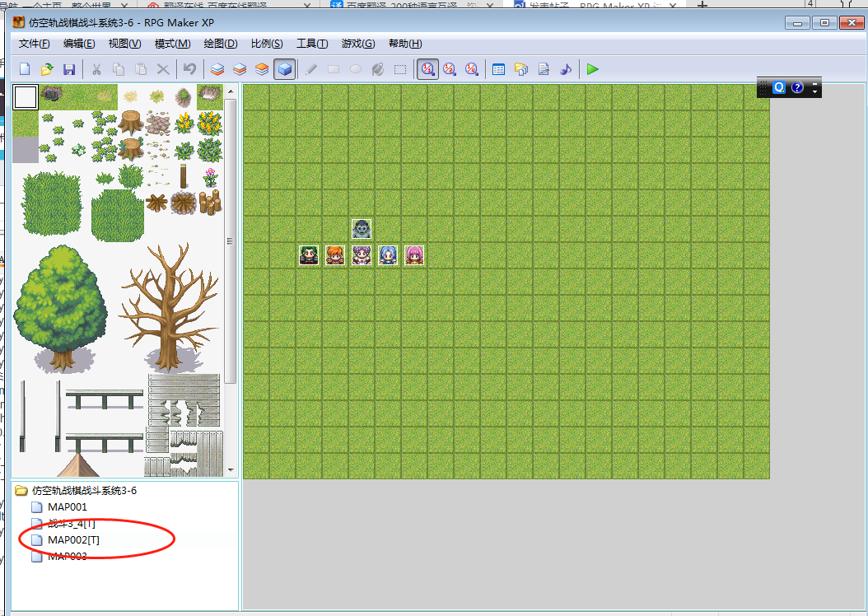Select the Flood Fill tool
The width and height of the screenshot is (868, 616).
coord(378,69)
